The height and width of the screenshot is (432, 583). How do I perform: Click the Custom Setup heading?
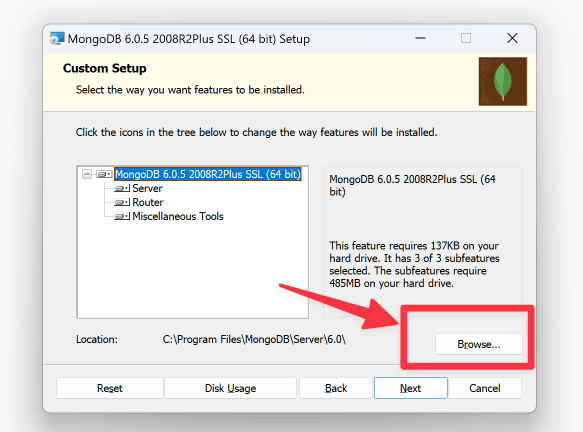(104, 68)
